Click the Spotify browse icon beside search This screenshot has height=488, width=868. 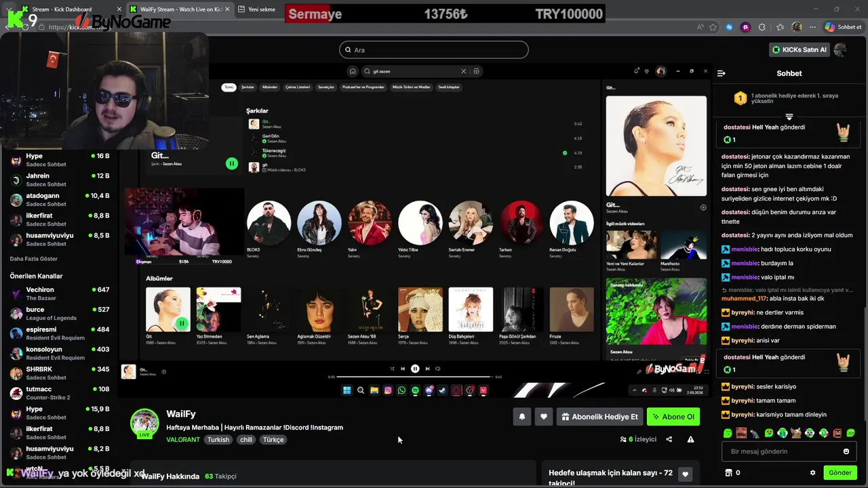click(477, 71)
